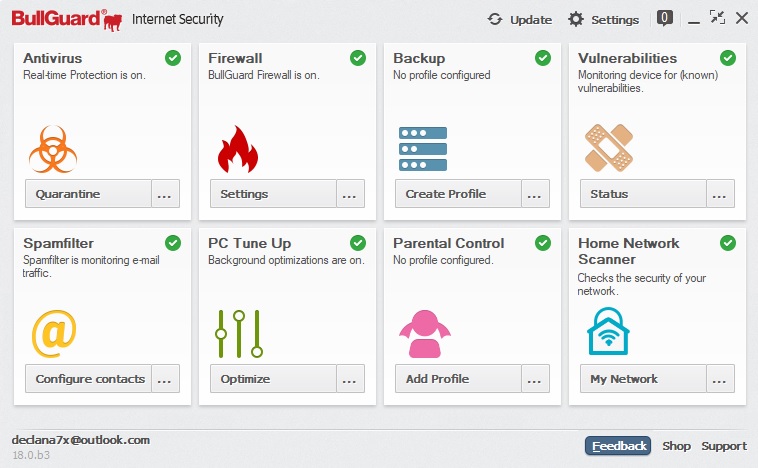
Task: Click the Parental Control girl icon
Action: click(422, 333)
